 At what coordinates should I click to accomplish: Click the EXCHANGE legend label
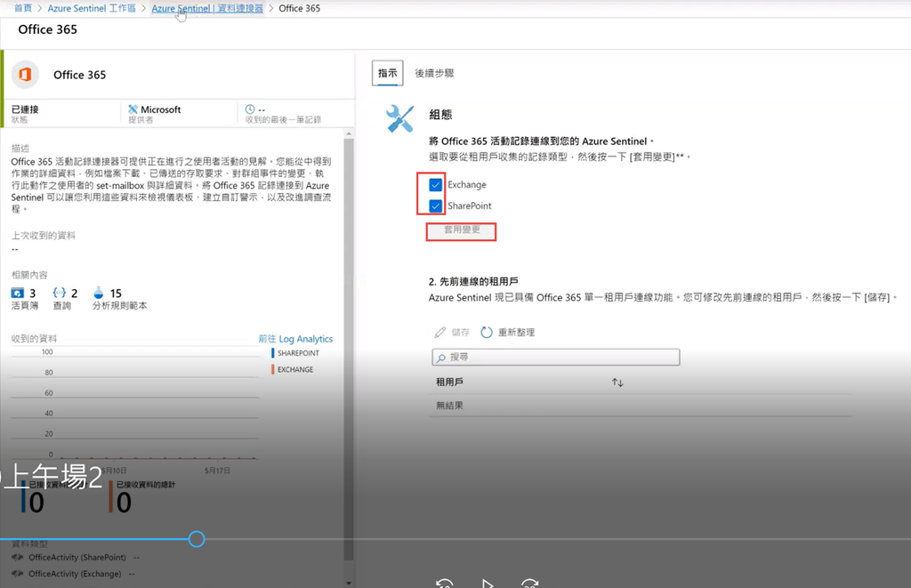[x=295, y=369]
